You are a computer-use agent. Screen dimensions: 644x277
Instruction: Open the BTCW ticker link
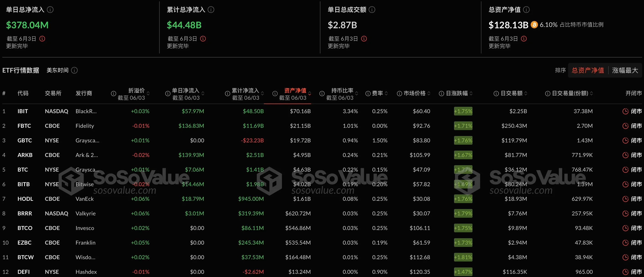click(26, 257)
